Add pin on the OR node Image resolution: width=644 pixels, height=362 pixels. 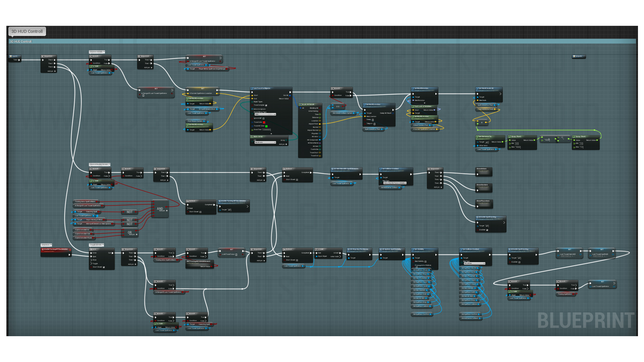(x=133, y=235)
